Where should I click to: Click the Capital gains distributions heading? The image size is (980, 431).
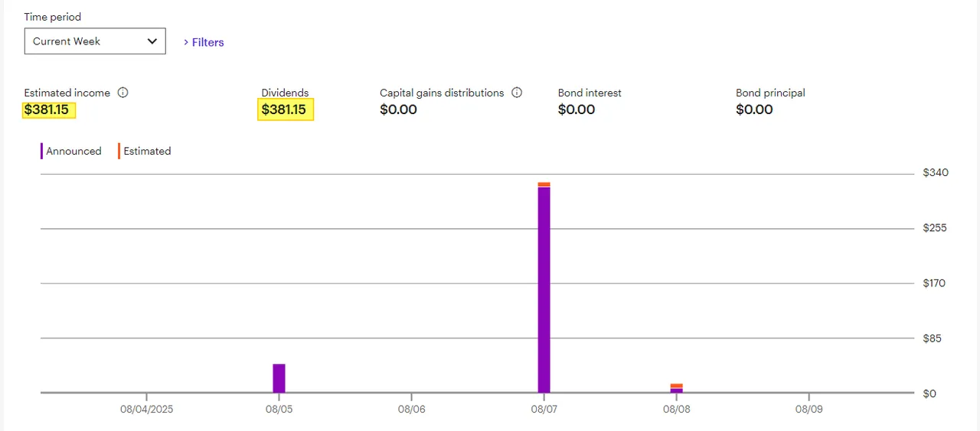[442, 93]
